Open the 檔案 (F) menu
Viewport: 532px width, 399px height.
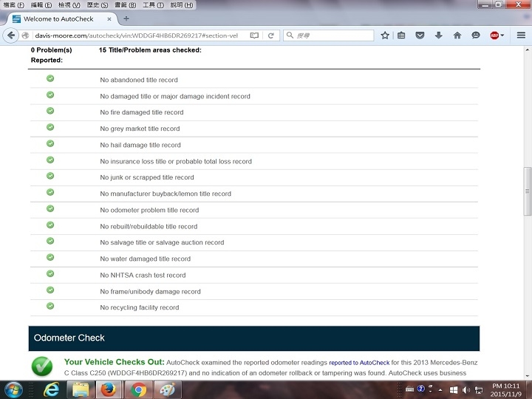tap(14, 4)
